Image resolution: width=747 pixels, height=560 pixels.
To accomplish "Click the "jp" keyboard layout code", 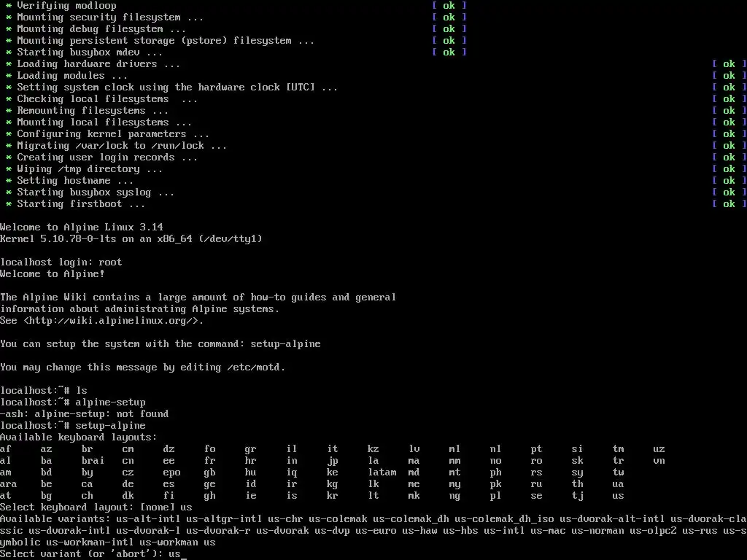I will click(x=333, y=461).
